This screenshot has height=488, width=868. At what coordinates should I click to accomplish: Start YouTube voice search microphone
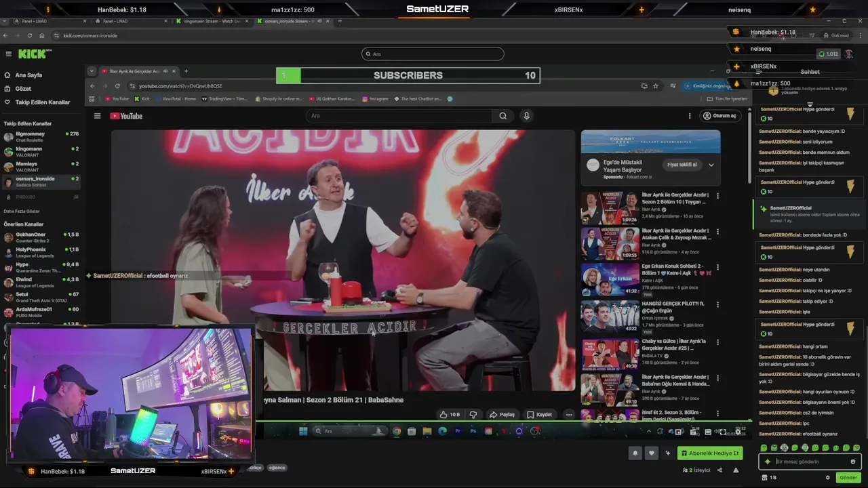pyautogui.click(x=526, y=116)
